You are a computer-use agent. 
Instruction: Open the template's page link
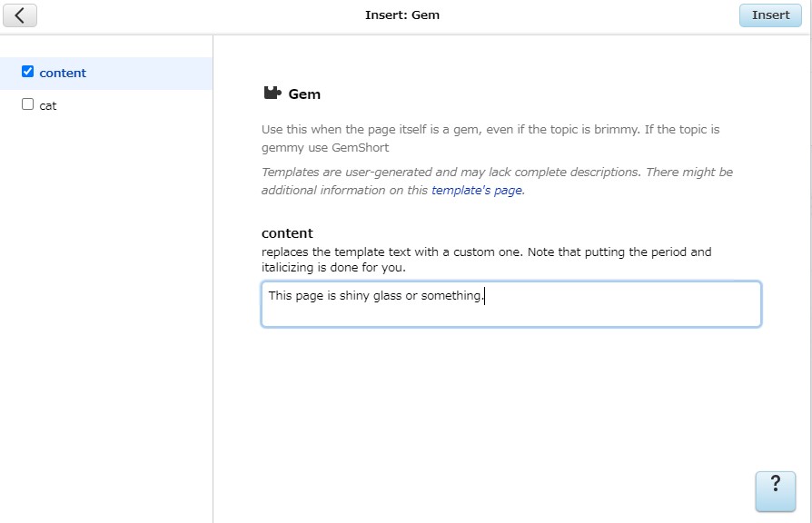(x=476, y=191)
